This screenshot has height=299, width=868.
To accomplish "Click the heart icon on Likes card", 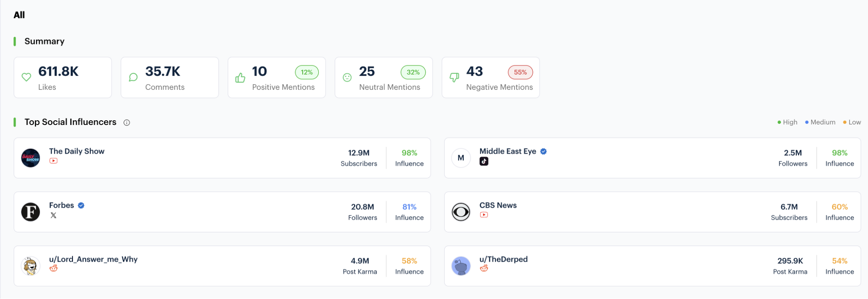I will click(x=26, y=77).
